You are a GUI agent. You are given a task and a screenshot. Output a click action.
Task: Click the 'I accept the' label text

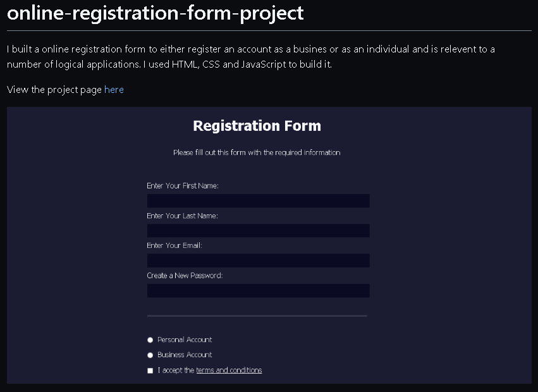pos(176,371)
